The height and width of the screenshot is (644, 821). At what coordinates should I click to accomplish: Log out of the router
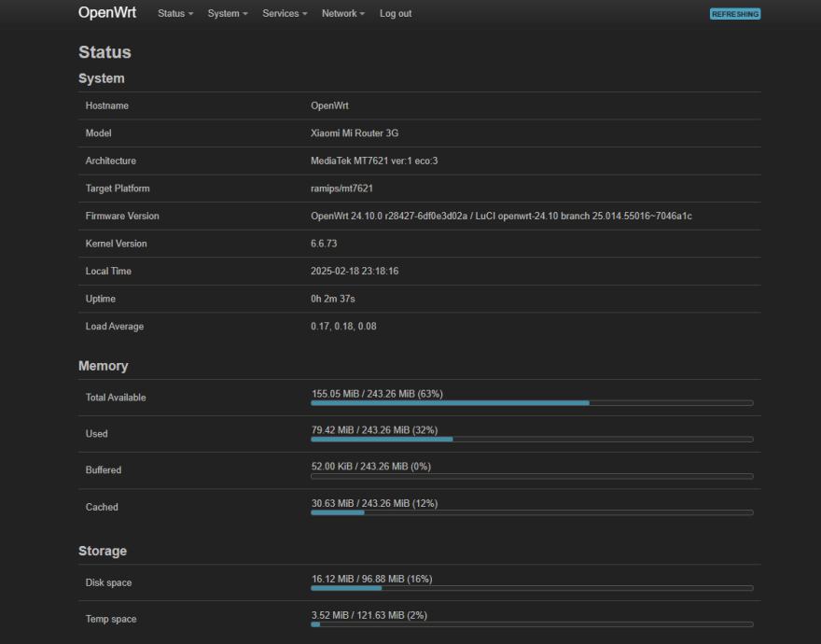tap(396, 14)
